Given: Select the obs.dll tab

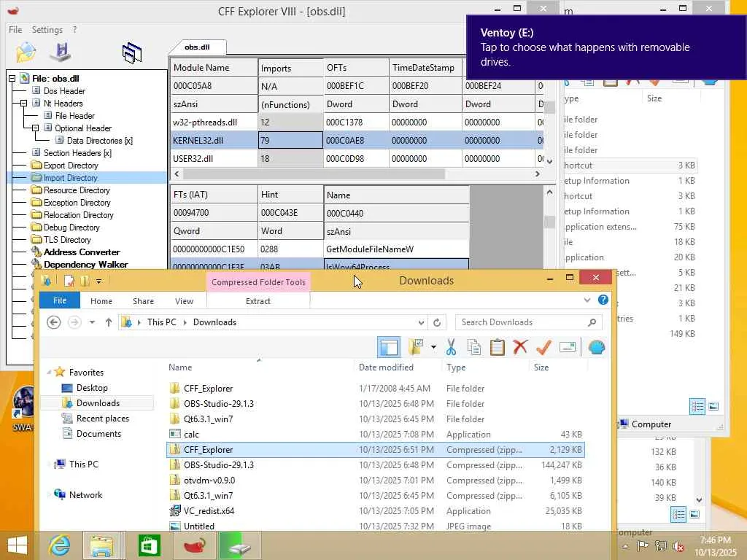Looking at the screenshot, I should (x=197, y=47).
